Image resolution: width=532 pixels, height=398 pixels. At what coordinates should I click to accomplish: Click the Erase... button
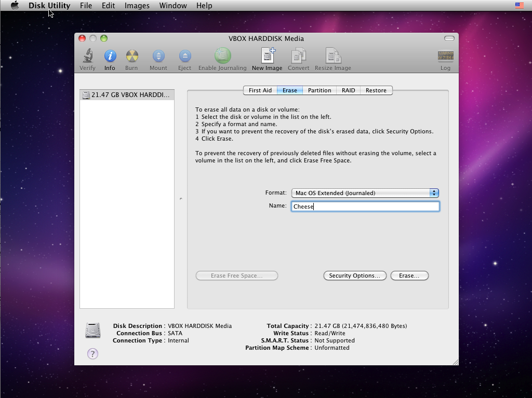[409, 276]
